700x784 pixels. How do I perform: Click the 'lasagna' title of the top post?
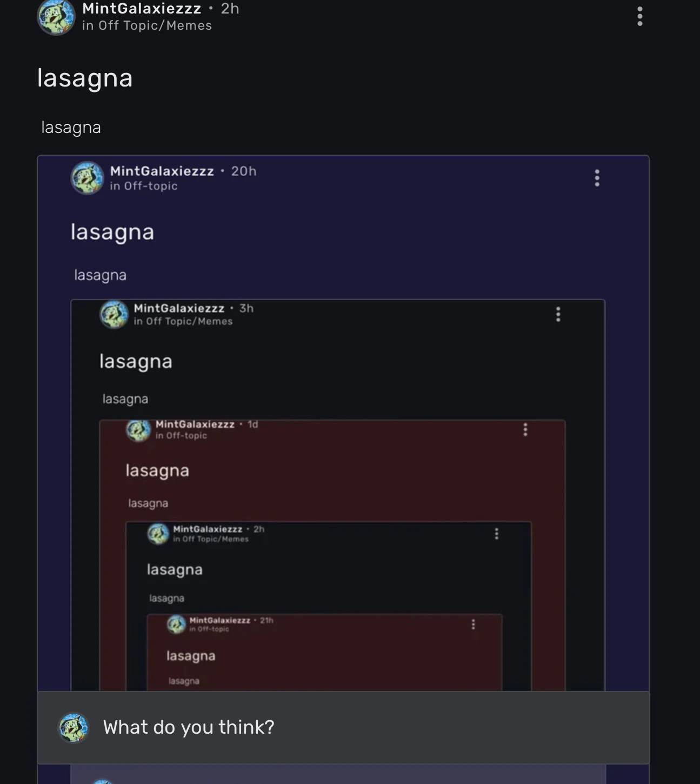tap(85, 78)
